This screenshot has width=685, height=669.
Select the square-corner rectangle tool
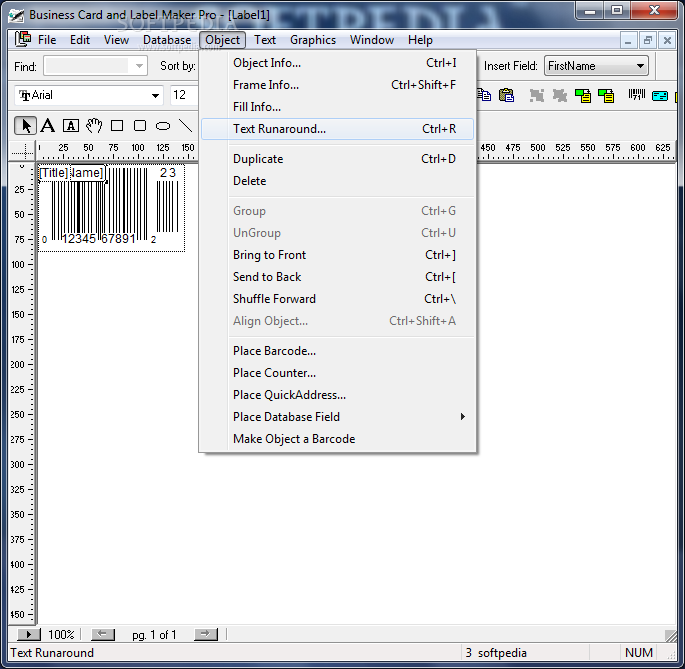pyautogui.click(x=117, y=126)
